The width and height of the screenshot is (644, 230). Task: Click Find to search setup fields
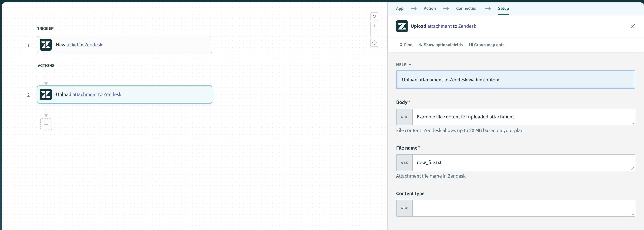coord(406,45)
